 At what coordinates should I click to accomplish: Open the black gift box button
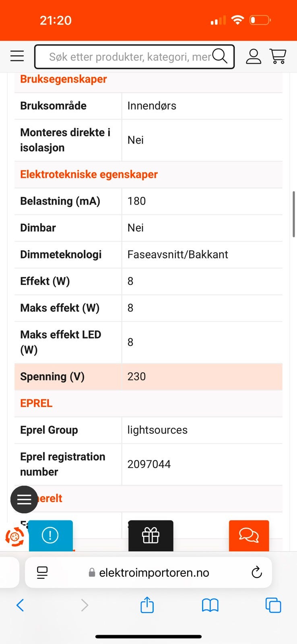(151, 536)
